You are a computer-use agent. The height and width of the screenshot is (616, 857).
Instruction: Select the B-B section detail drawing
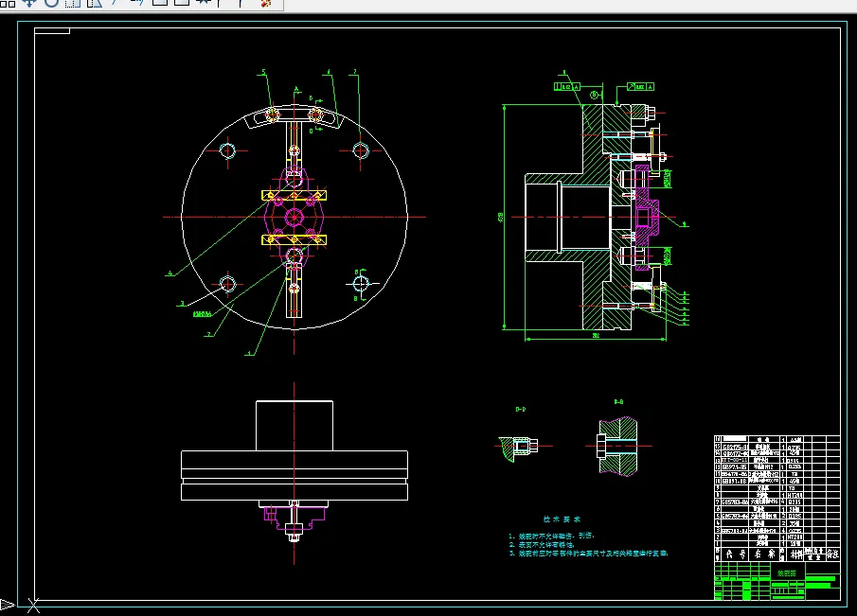pyautogui.click(x=617, y=447)
